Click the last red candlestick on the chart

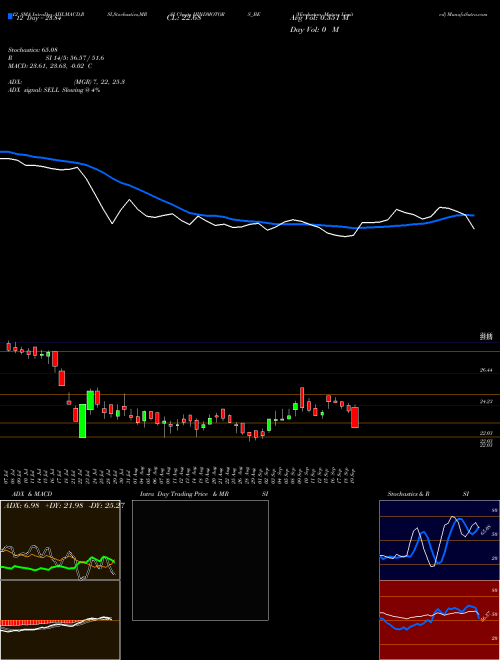click(x=355, y=417)
